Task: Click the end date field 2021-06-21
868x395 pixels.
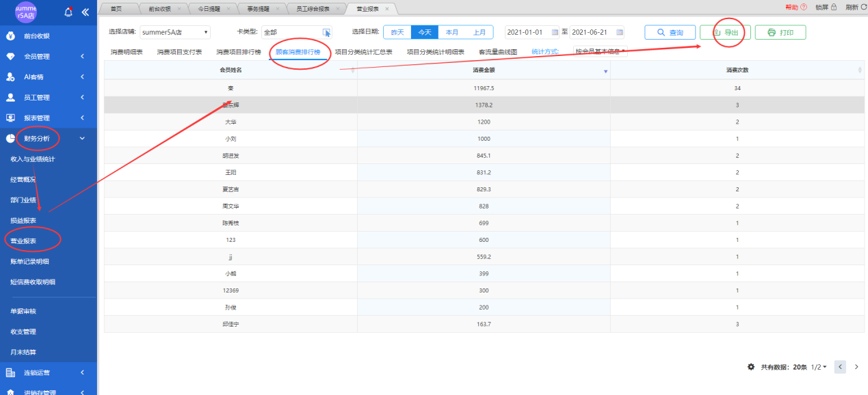Action: [x=597, y=32]
